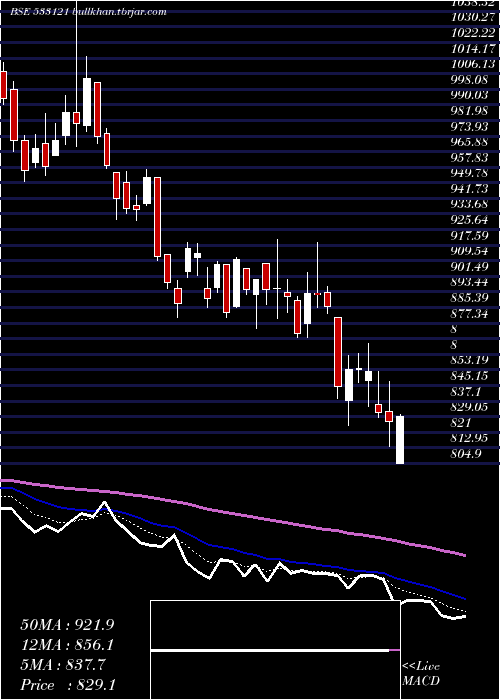Select the 957.83 price value
The width and height of the screenshot is (500, 700).
click(471, 158)
